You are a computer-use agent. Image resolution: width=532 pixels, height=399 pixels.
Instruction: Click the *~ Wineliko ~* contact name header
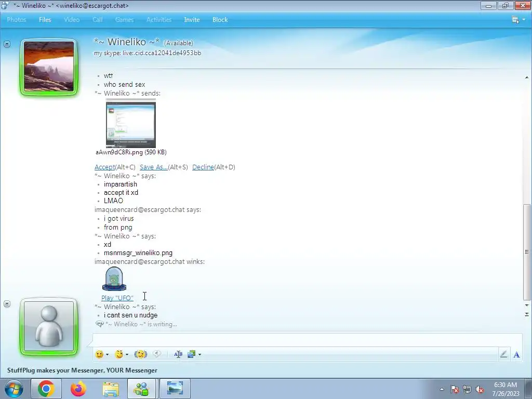point(127,42)
